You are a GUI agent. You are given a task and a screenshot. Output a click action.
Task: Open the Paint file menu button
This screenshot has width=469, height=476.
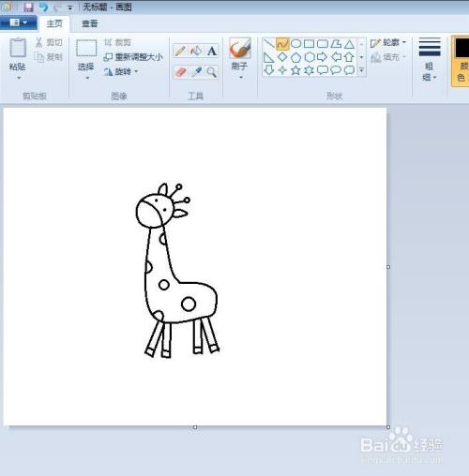click(18, 22)
